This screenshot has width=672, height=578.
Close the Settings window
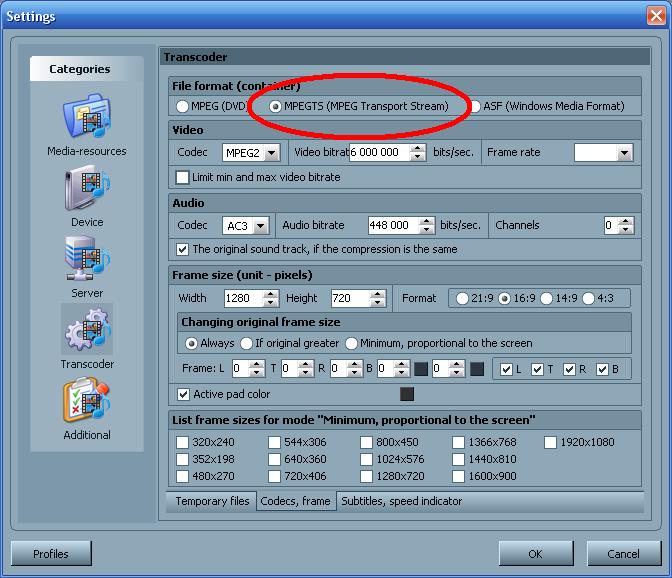pyautogui.click(x=656, y=16)
